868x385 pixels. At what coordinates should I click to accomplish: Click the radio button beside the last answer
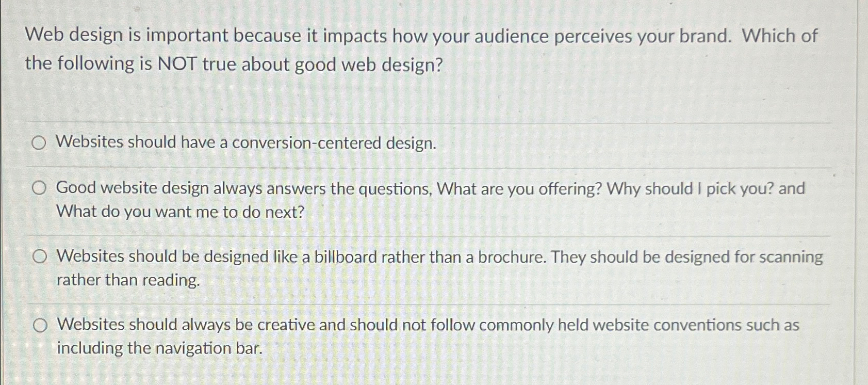tap(40, 326)
